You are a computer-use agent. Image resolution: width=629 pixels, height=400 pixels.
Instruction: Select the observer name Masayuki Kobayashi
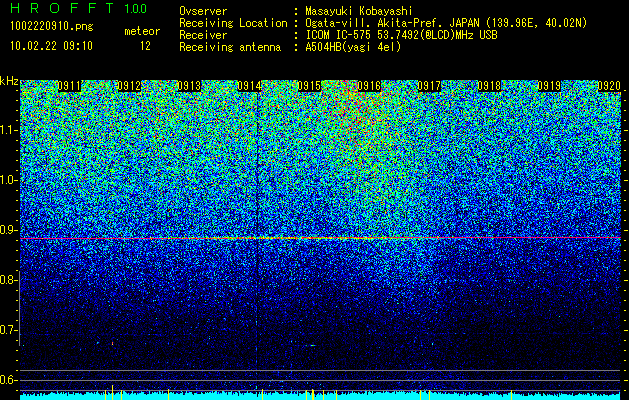(359, 11)
